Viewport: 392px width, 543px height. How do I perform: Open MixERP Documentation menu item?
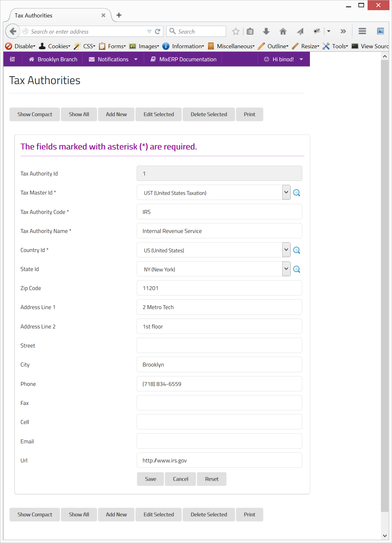pyautogui.click(x=183, y=59)
